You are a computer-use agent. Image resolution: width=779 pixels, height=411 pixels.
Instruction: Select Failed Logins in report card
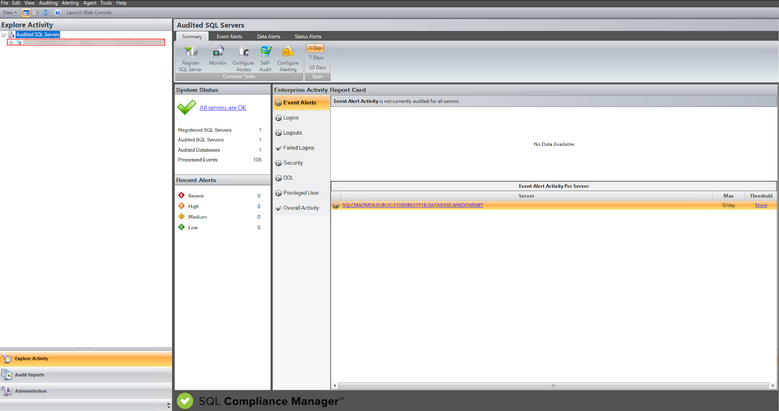[301, 148]
